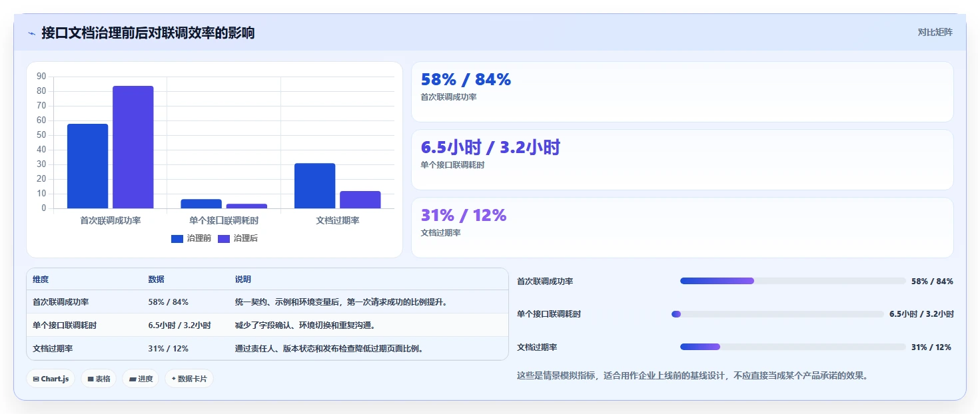Click the 对比矩阵 label in header
Viewport: 980px width, 414px height.
pos(935,33)
